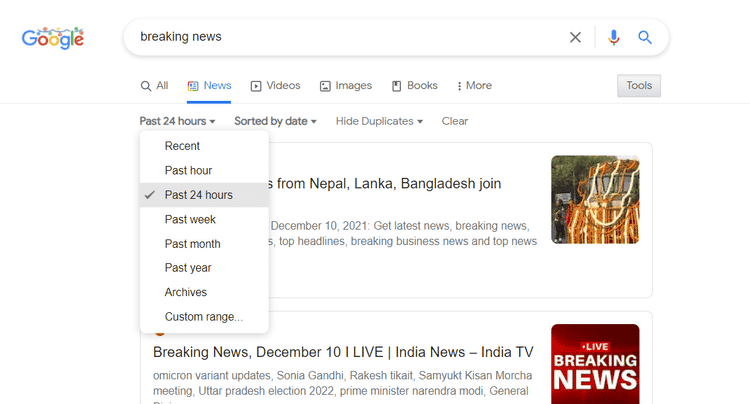The height and width of the screenshot is (404, 750).
Task: Switch to the All results tab
Action: pyautogui.click(x=154, y=86)
